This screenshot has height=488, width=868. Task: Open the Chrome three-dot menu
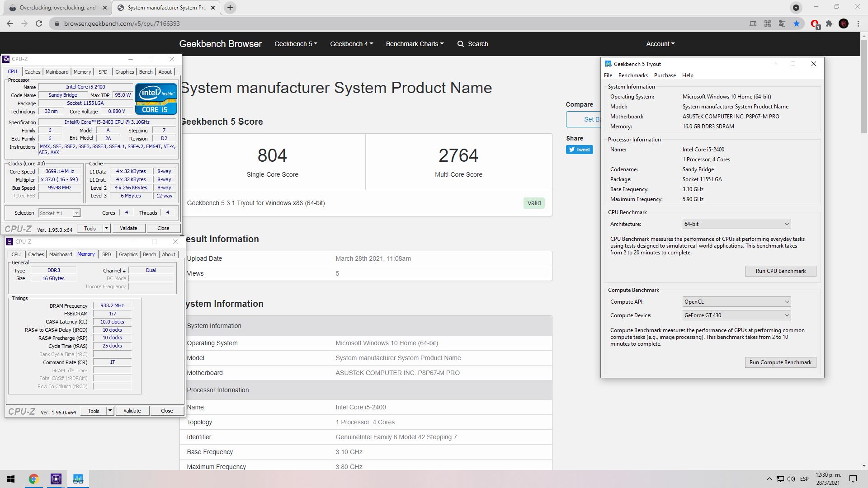pos(858,23)
